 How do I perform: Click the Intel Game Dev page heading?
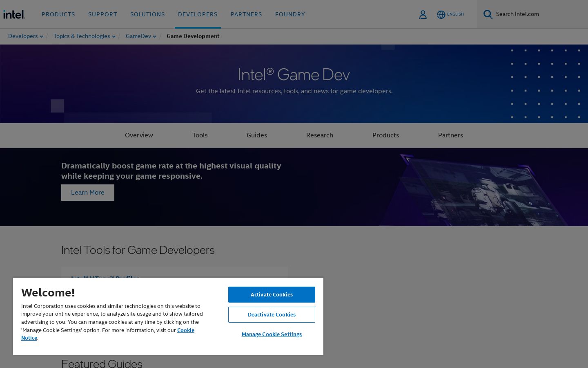[x=294, y=75]
